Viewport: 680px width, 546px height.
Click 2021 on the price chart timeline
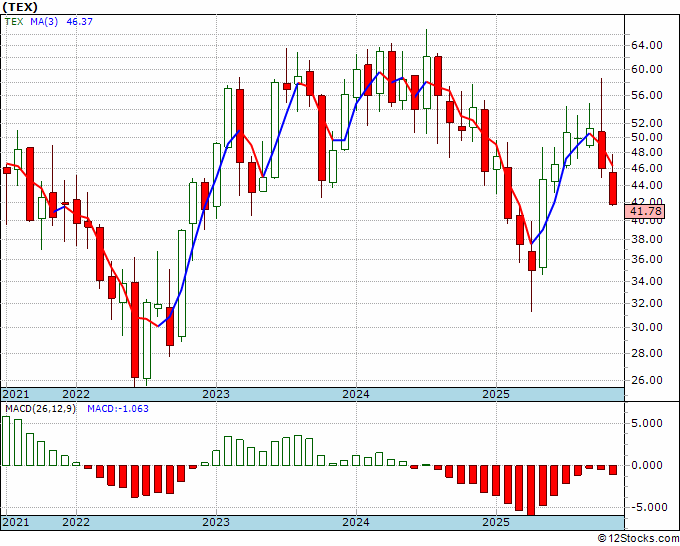pyautogui.click(x=16, y=394)
